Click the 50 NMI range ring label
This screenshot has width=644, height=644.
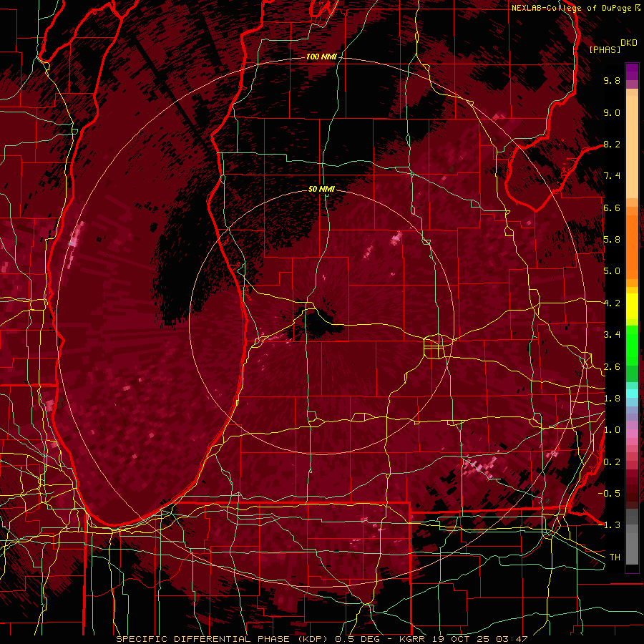point(321,189)
